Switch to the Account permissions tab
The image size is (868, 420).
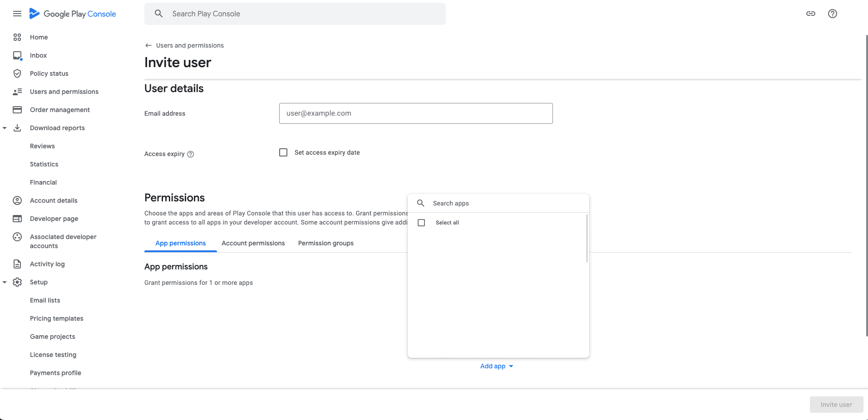pos(253,243)
